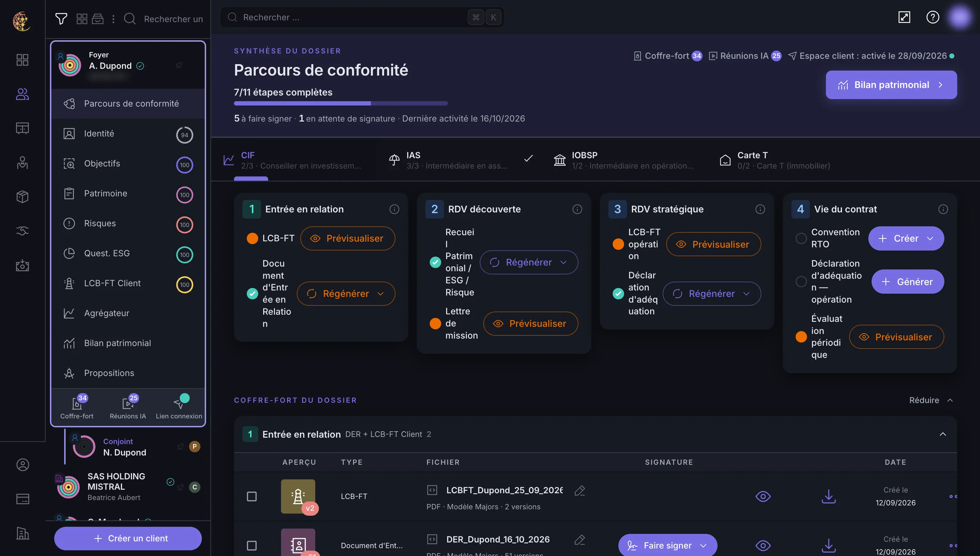Check the LCBFT_Dupond file row checkbox
Screen dimensions: 980x556
251,496
